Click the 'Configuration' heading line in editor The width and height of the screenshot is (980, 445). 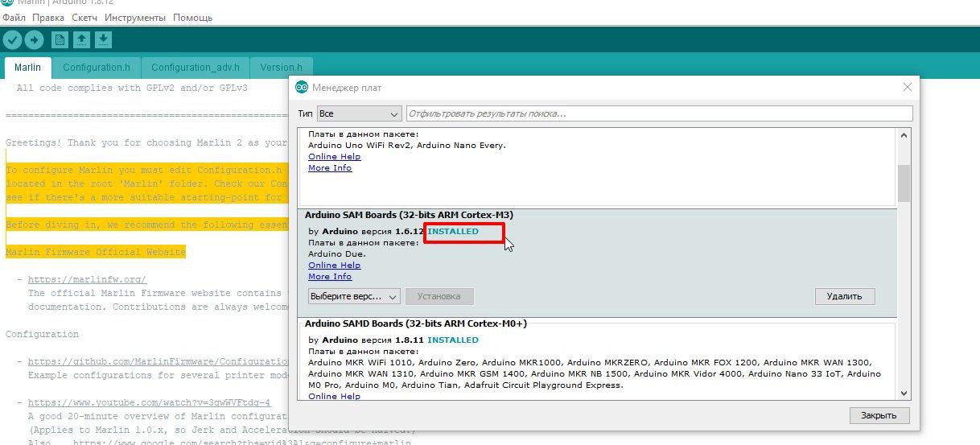(43, 334)
